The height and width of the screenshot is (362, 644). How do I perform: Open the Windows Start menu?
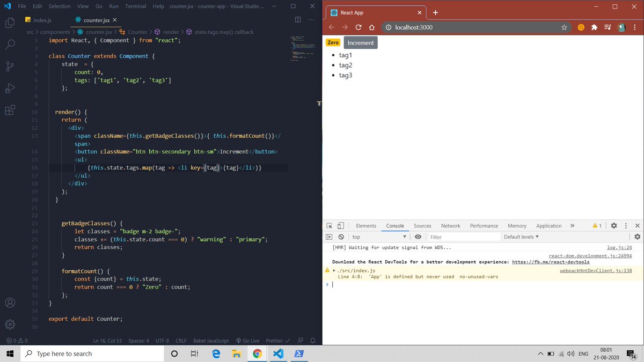point(9,353)
